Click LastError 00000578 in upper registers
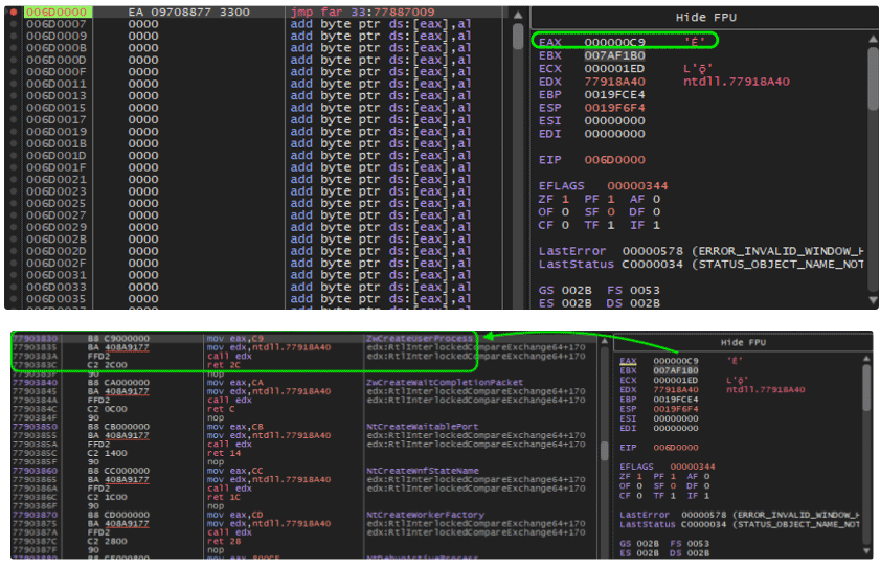880x568 pixels. tap(653, 251)
